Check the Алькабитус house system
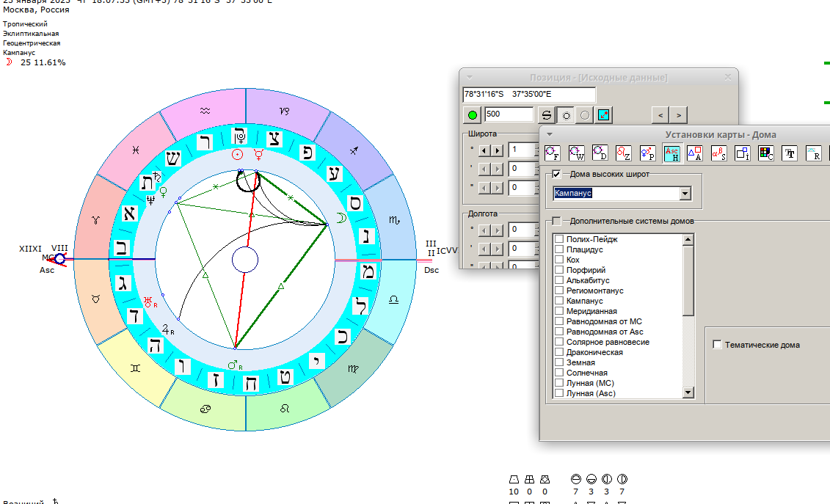This screenshot has height=504, width=830. pyautogui.click(x=559, y=280)
